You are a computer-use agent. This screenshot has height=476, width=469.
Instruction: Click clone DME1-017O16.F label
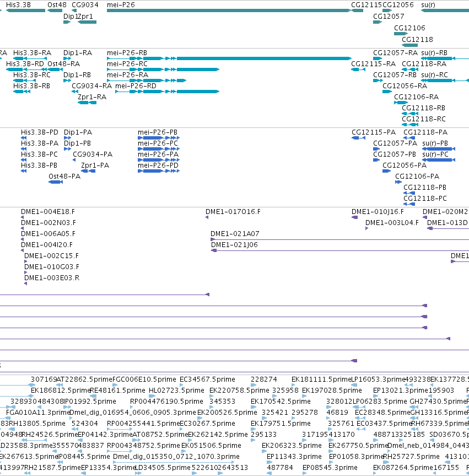(x=233, y=212)
